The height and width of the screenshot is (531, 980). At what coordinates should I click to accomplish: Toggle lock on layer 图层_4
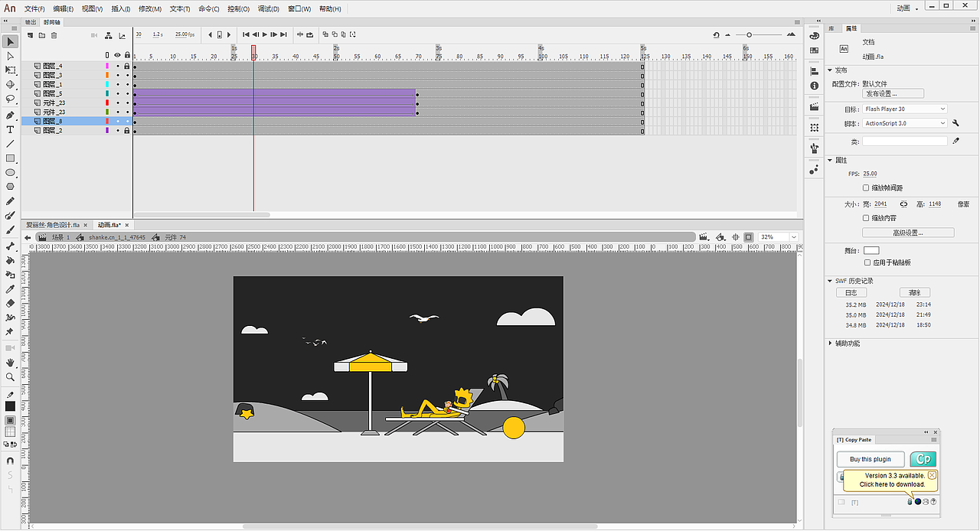point(126,66)
